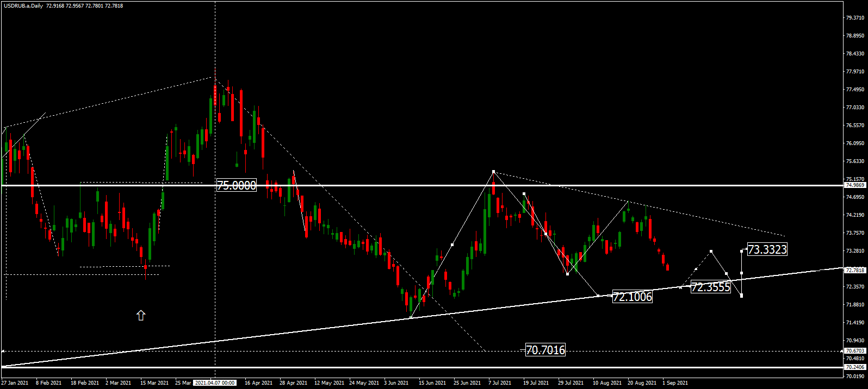Click the 27 Jan 2021 date label
868x389 pixels.
click(15, 383)
